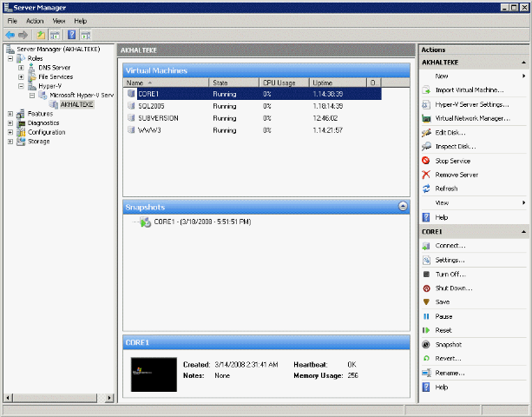Expand the File Services node

[21, 76]
